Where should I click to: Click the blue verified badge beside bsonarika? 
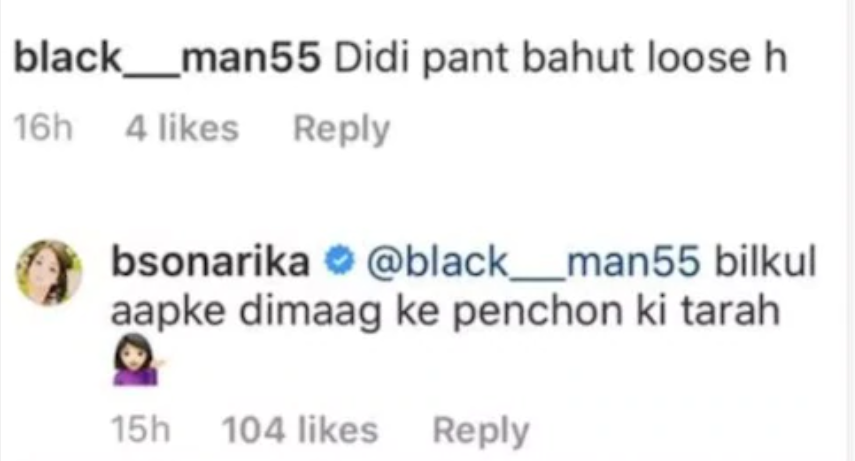click(339, 262)
